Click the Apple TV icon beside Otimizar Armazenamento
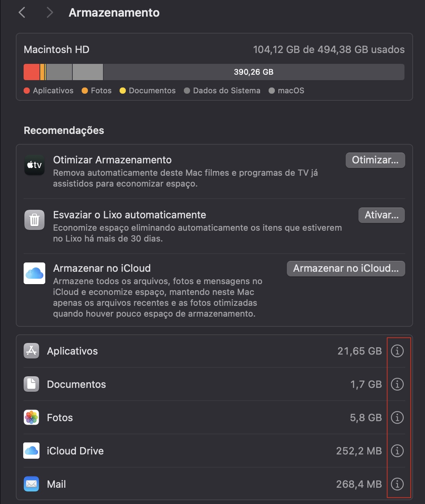Image resolution: width=425 pixels, height=504 pixels. pyautogui.click(x=34, y=165)
